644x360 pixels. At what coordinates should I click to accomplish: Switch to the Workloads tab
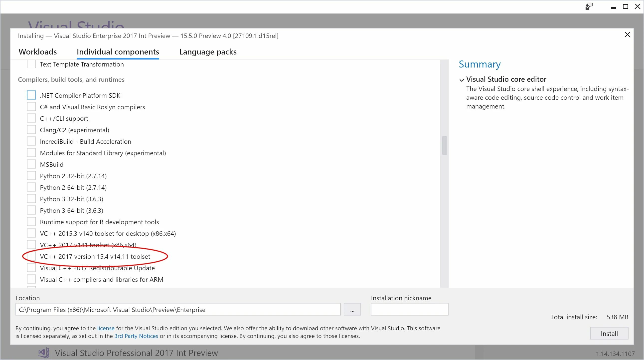(37, 52)
